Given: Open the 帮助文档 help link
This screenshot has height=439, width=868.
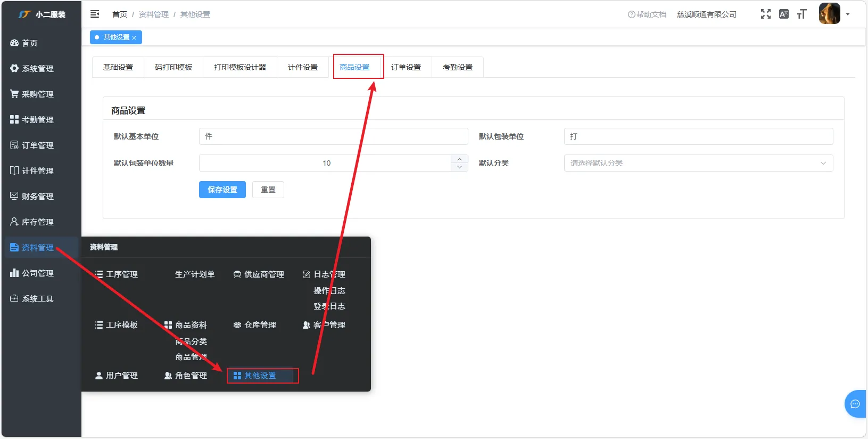Looking at the screenshot, I should click(x=647, y=14).
